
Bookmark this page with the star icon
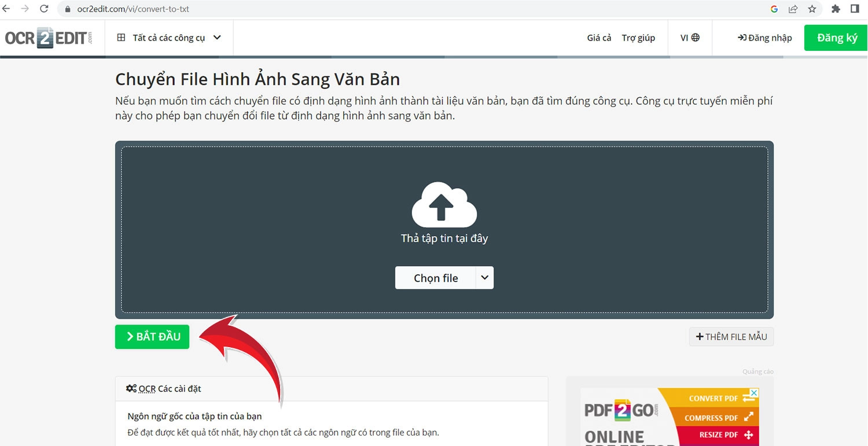click(812, 9)
